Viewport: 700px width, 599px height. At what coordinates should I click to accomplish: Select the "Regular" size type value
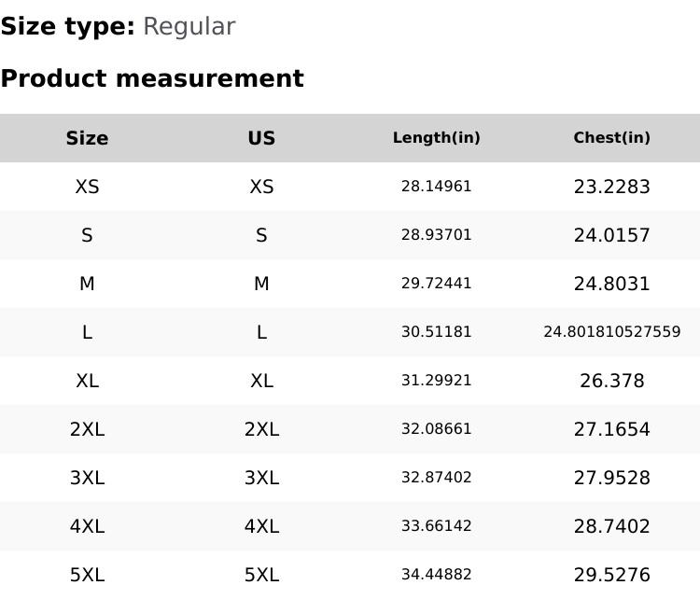(x=189, y=26)
